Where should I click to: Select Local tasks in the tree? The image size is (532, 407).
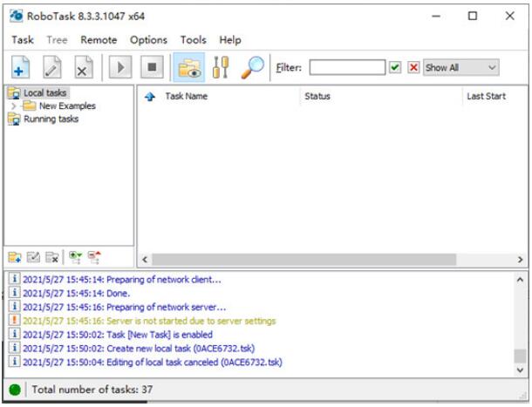pyautogui.click(x=44, y=92)
